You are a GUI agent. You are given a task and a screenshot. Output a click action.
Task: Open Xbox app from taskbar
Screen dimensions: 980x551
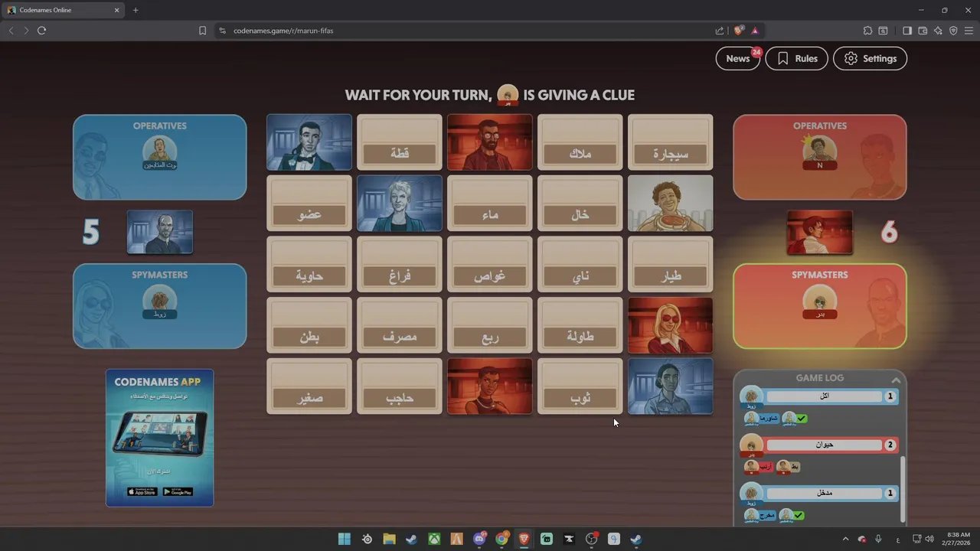[434, 540]
